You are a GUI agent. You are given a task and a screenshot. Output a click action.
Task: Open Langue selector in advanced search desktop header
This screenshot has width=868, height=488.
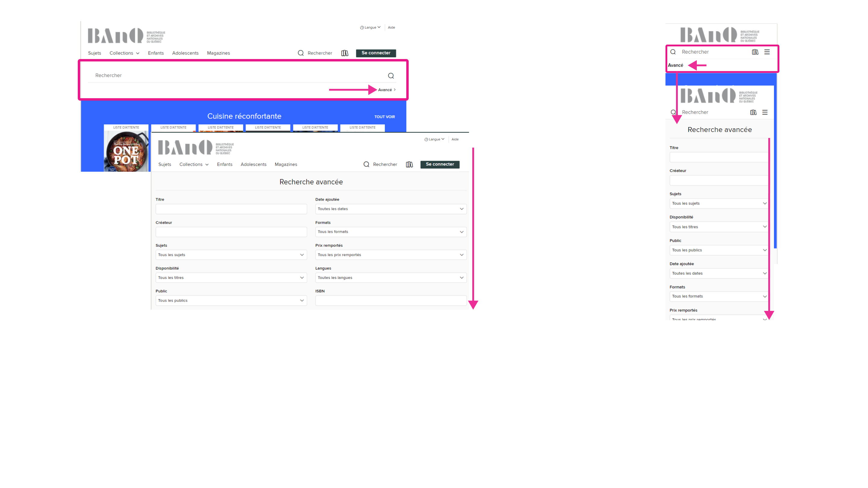pyautogui.click(x=434, y=139)
